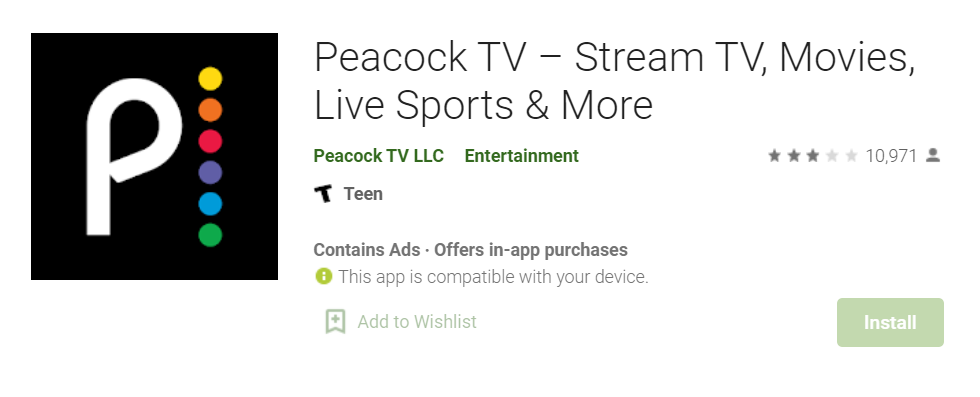
Task: Click the yellow dot in Peacock logo
Action: point(210,79)
